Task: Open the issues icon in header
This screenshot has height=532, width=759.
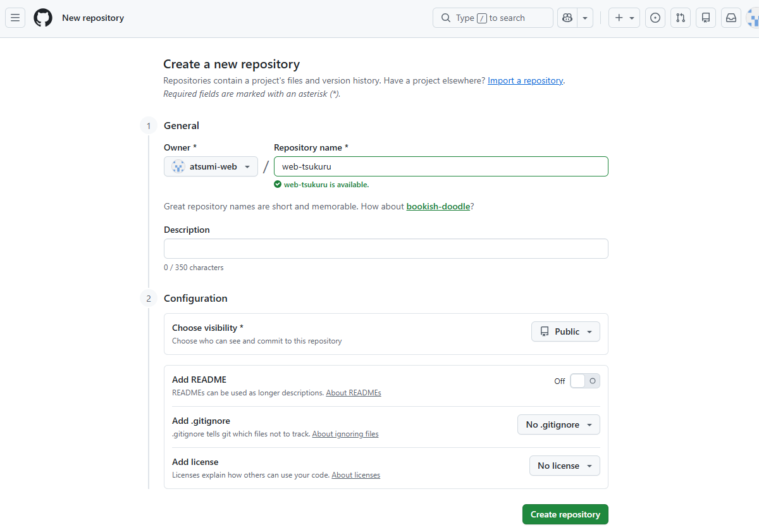Action: coord(655,18)
